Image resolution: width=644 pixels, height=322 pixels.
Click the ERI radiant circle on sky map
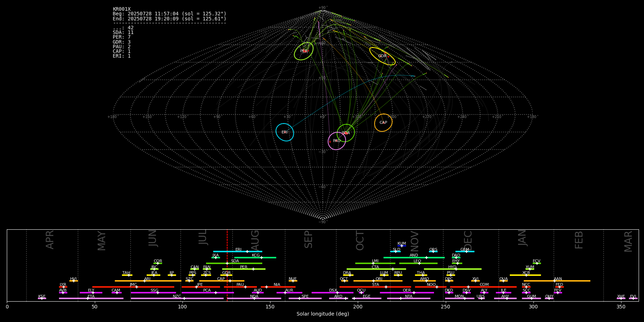tap(285, 132)
